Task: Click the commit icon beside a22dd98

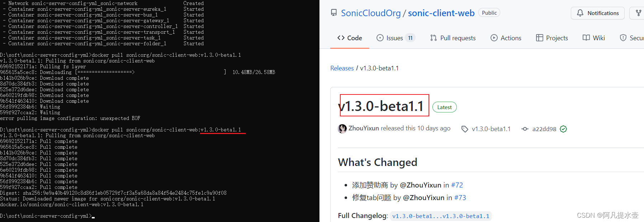Action: (525, 129)
